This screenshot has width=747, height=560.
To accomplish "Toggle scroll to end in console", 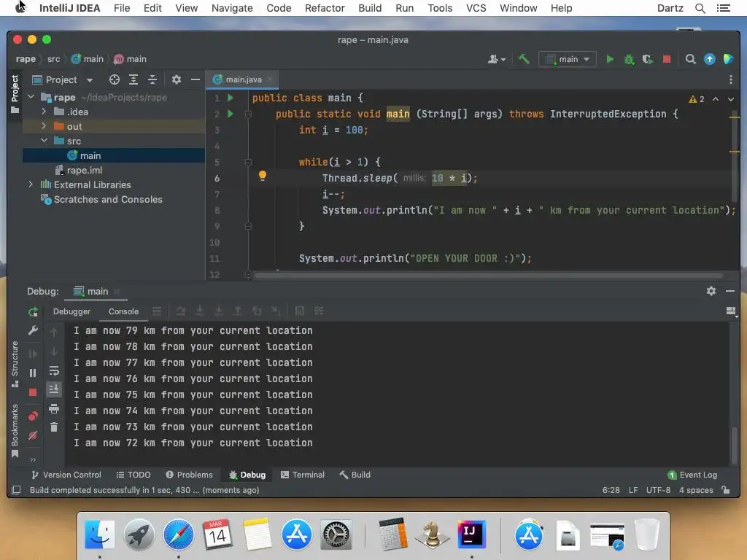I will click(x=54, y=389).
